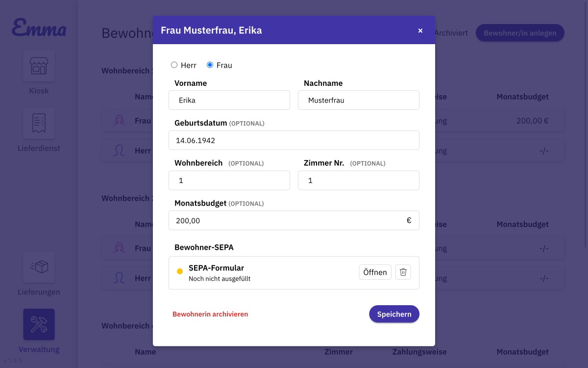Image resolution: width=588 pixels, height=368 pixels.
Task: Delete SEPA form with trash icon
Action: pos(403,272)
